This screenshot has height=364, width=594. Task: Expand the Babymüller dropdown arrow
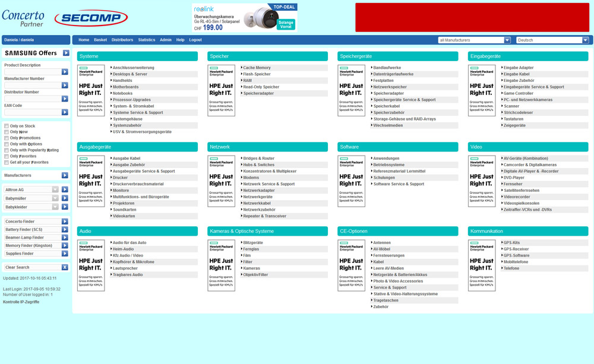click(55, 198)
